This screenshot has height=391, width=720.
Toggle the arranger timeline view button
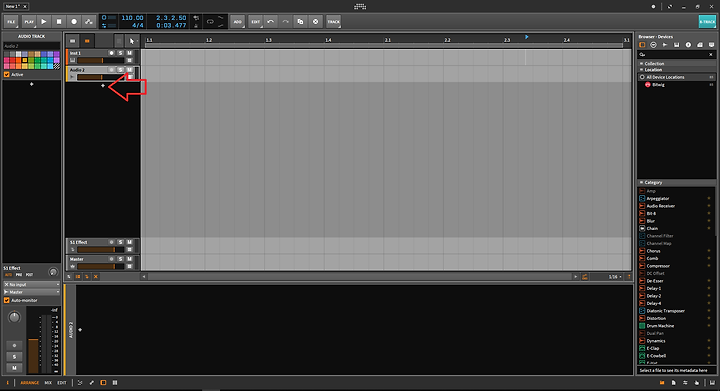73,41
